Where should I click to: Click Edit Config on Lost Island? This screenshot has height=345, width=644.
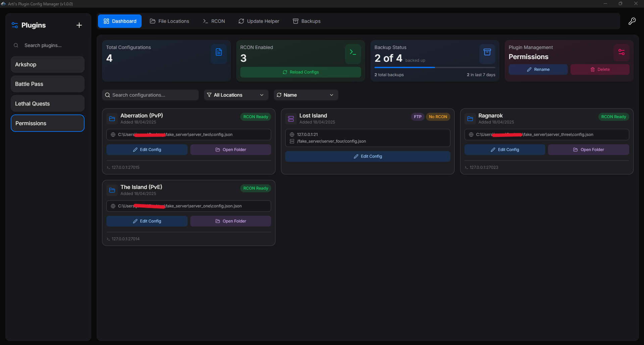tap(368, 156)
